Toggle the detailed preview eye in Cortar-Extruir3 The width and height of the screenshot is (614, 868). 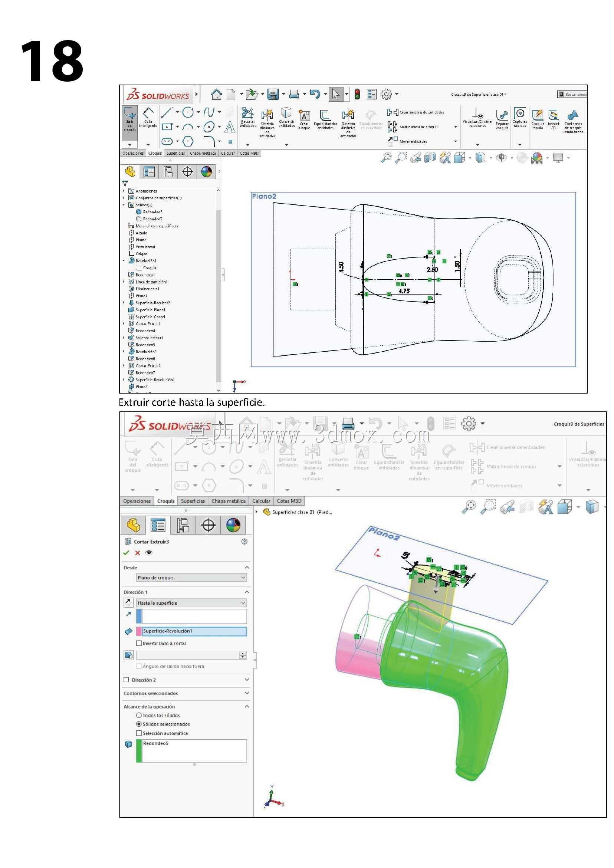149,553
